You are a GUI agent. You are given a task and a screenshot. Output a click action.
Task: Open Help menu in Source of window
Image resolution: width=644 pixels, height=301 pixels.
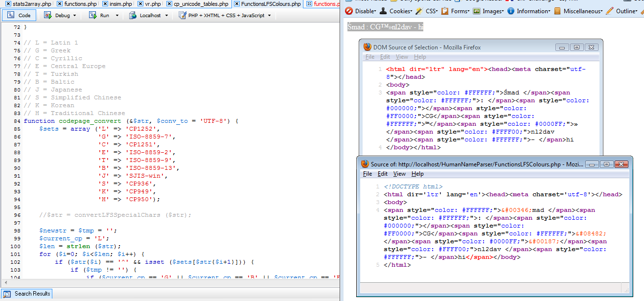pos(417,174)
